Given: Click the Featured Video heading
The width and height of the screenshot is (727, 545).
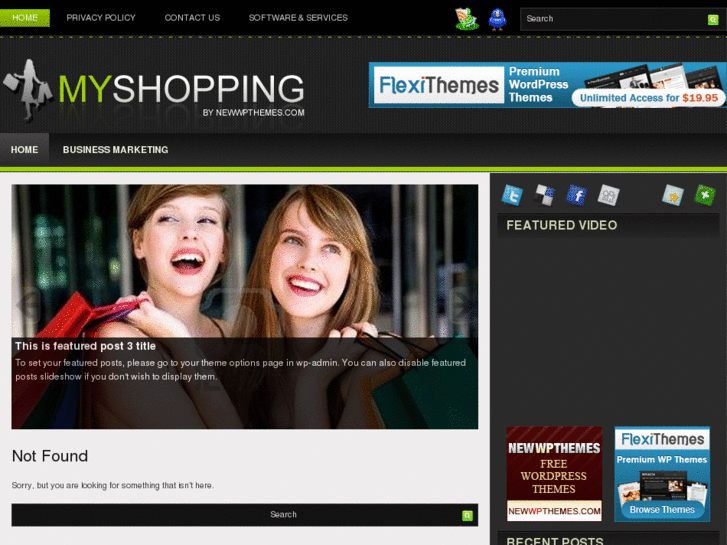Looking at the screenshot, I should click(x=561, y=225).
